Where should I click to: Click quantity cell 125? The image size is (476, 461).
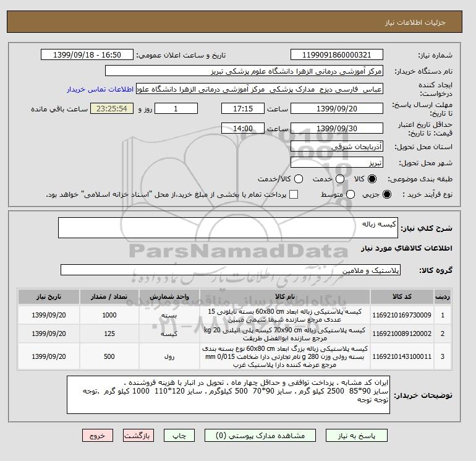[x=109, y=334]
